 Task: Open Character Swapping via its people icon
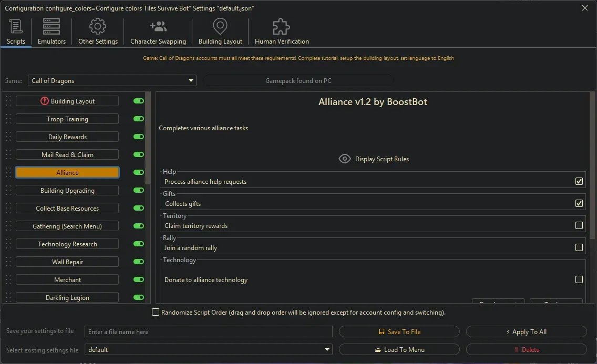click(158, 26)
